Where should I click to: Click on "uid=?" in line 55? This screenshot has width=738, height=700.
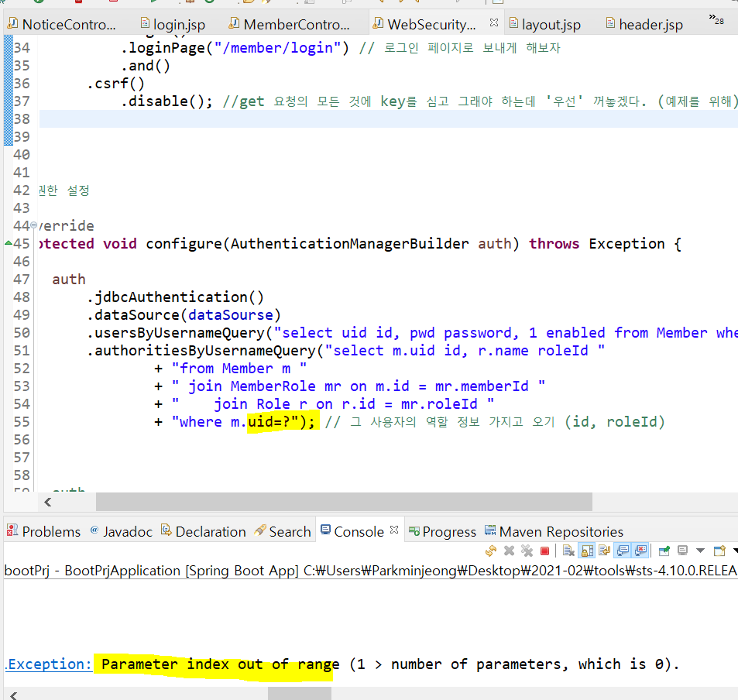pos(269,422)
